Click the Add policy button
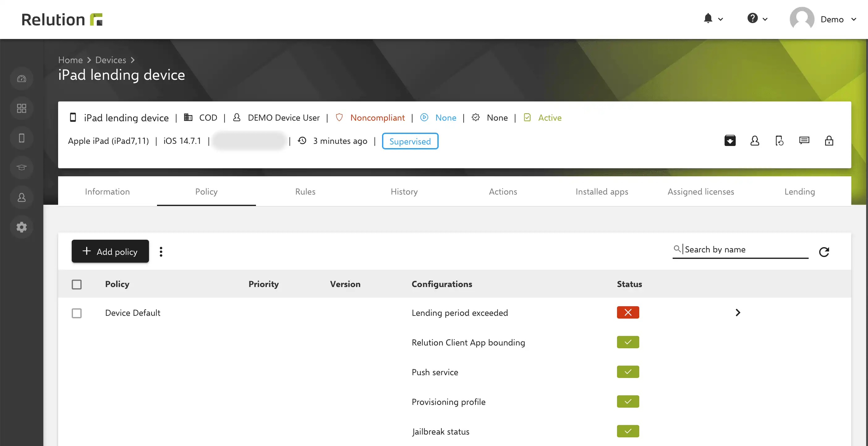 pyautogui.click(x=110, y=251)
